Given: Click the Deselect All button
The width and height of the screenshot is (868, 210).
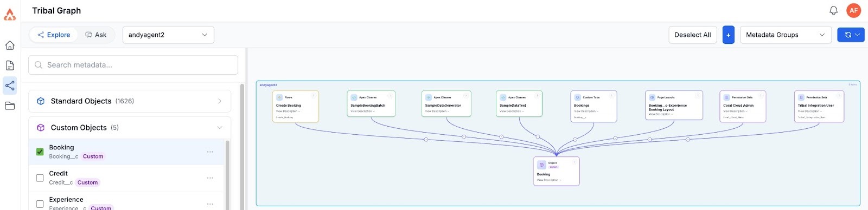Looking at the screenshot, I should coord(693,35).
